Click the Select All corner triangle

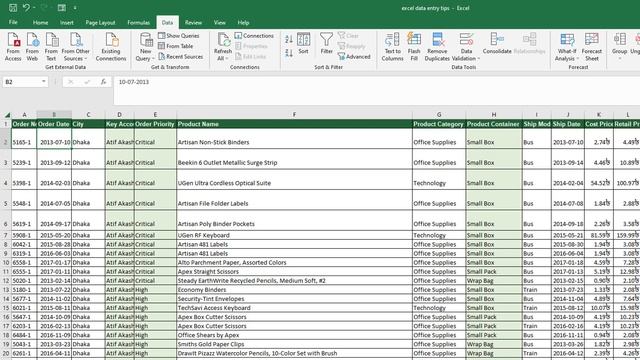(x=7, y=115)
